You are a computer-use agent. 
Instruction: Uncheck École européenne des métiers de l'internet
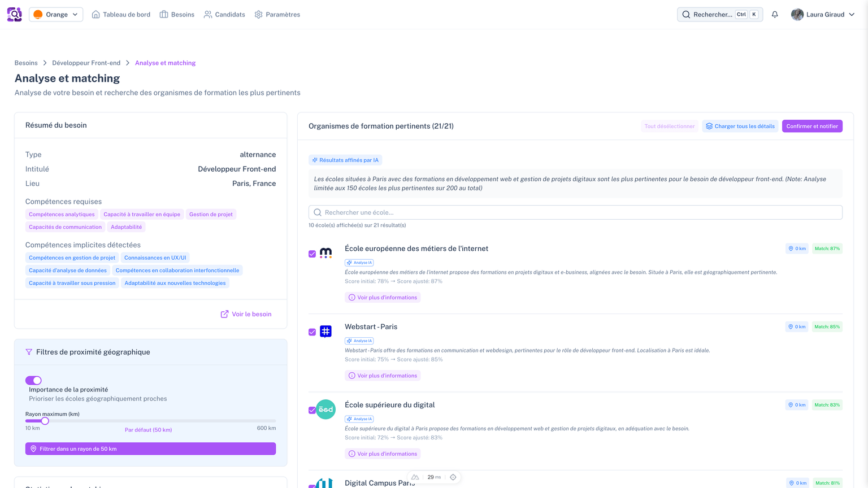311,254
